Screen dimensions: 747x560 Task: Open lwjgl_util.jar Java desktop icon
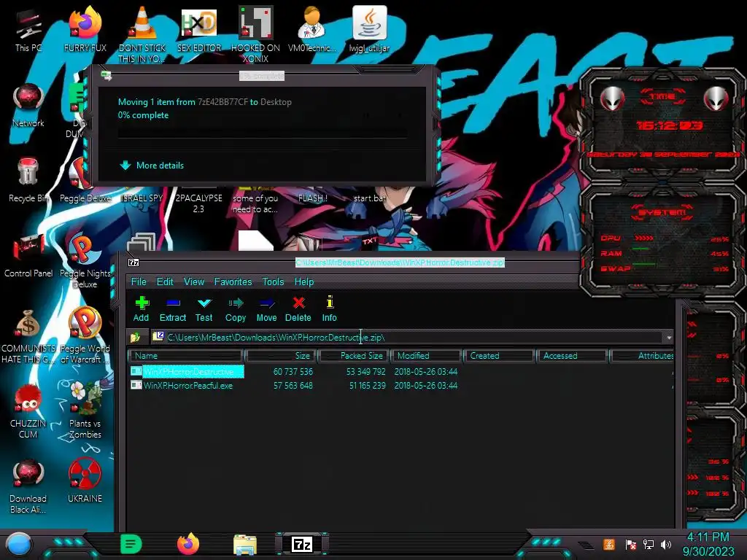369,28
